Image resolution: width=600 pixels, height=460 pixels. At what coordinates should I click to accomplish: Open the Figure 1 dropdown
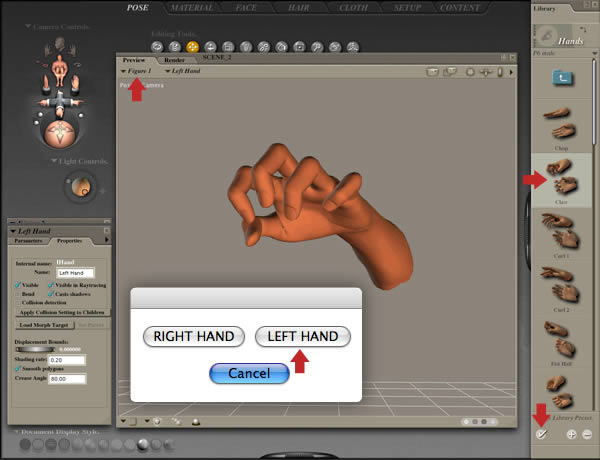[x=136, y=71]
